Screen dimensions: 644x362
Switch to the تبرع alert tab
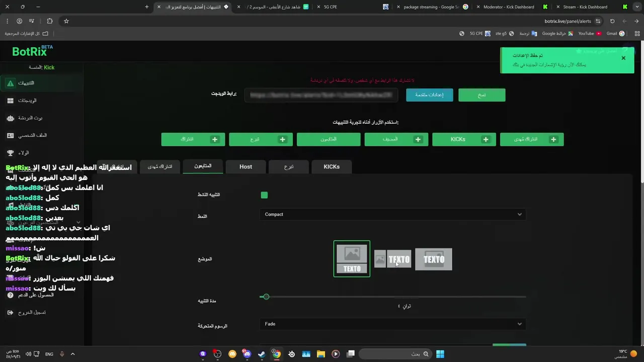[x=289, y=167]
